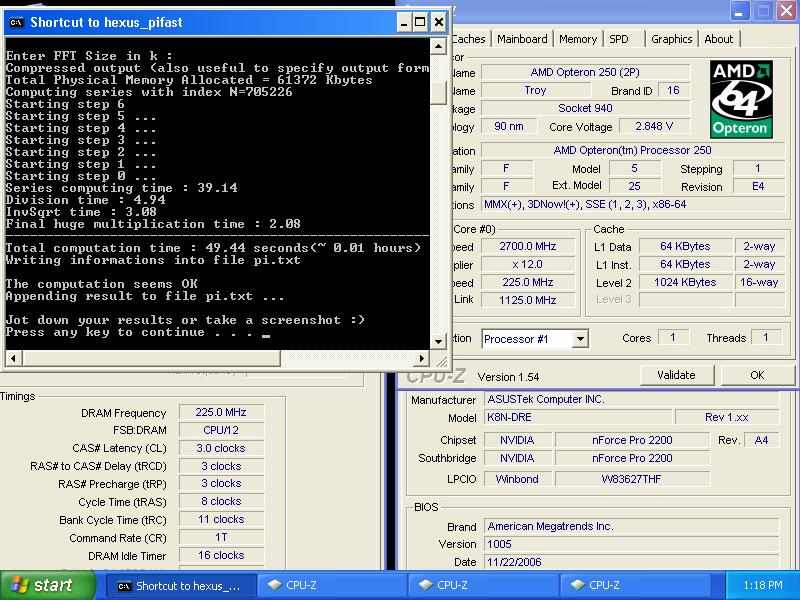The width and height of the screenshot is (800, 600).
Task: Click the scroll down arrow in console window
Action: tap(438, 341)
